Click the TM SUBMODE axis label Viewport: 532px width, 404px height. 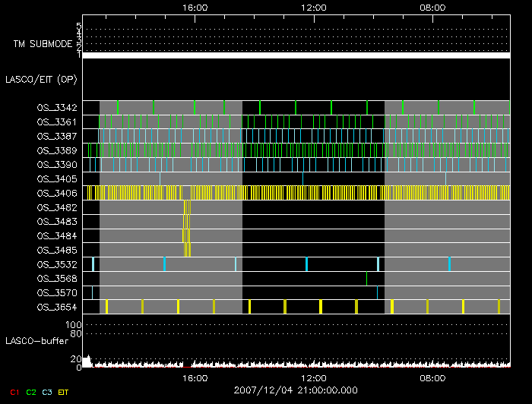[x=42, y=44]
